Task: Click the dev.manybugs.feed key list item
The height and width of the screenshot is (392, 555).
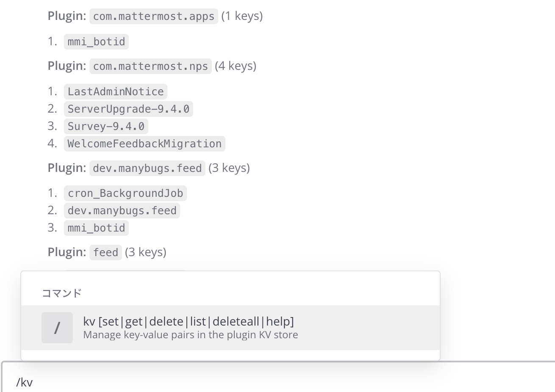Action: [122, 211]
